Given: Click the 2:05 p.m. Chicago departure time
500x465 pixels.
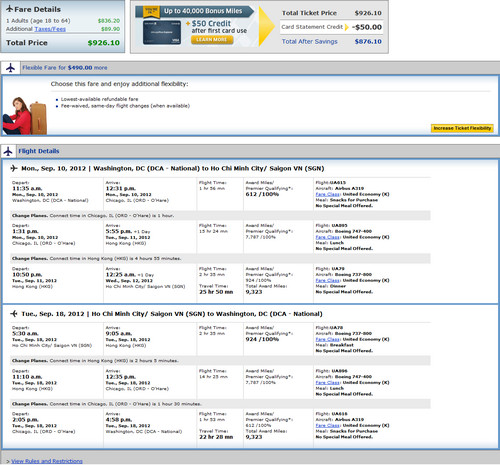Looking at the screenshot, I should click(25, 420).
